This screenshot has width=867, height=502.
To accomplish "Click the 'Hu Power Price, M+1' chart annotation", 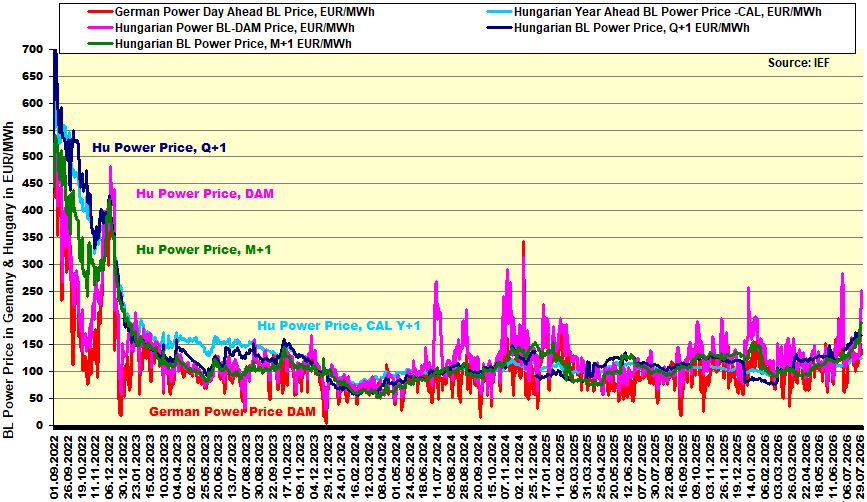I will pos(204,249).
